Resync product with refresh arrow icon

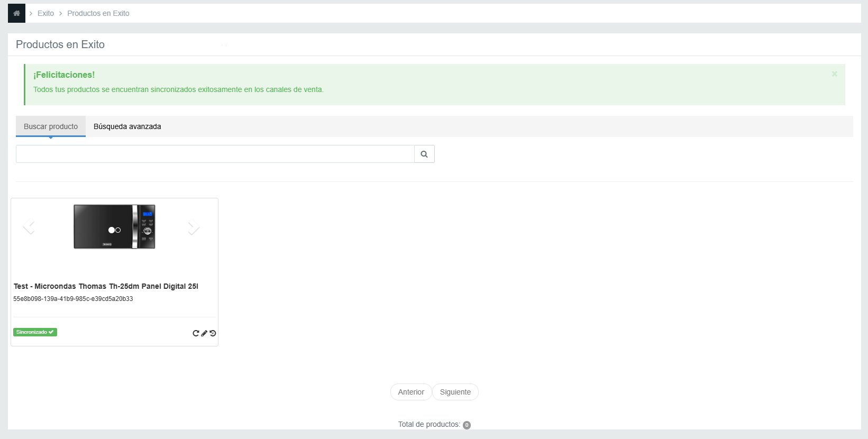[x=196, y=333]
